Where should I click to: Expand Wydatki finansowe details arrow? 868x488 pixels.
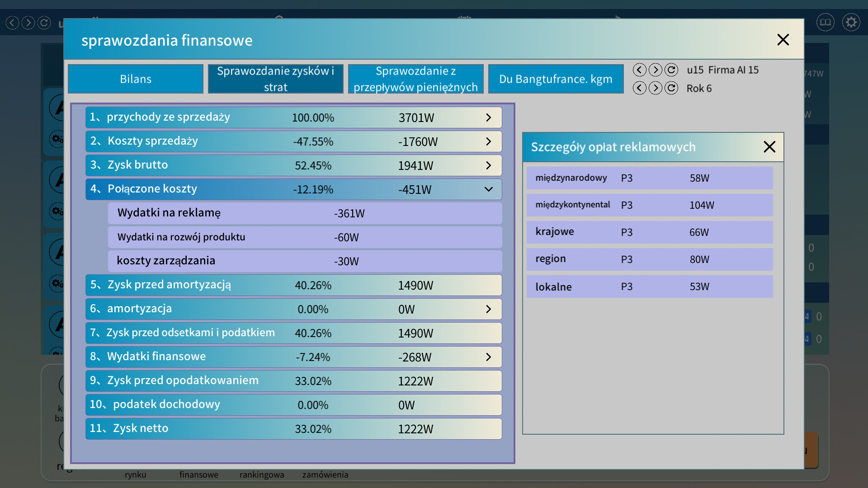(x=488, y=357)
